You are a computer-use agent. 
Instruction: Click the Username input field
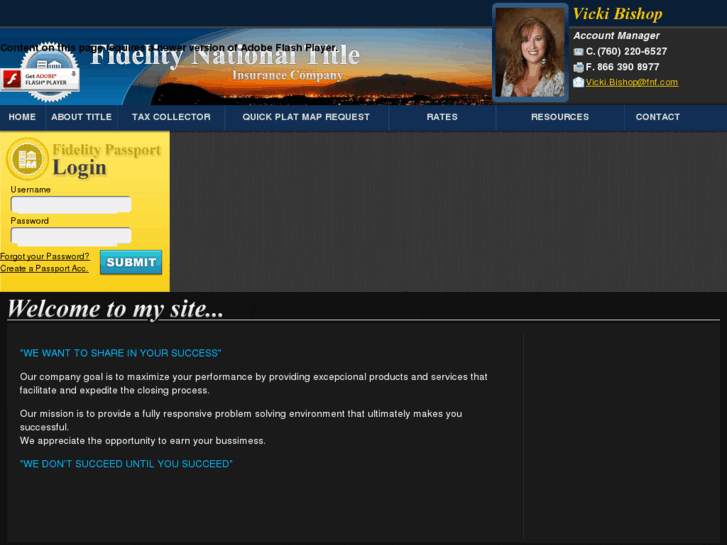coord(71,205)
